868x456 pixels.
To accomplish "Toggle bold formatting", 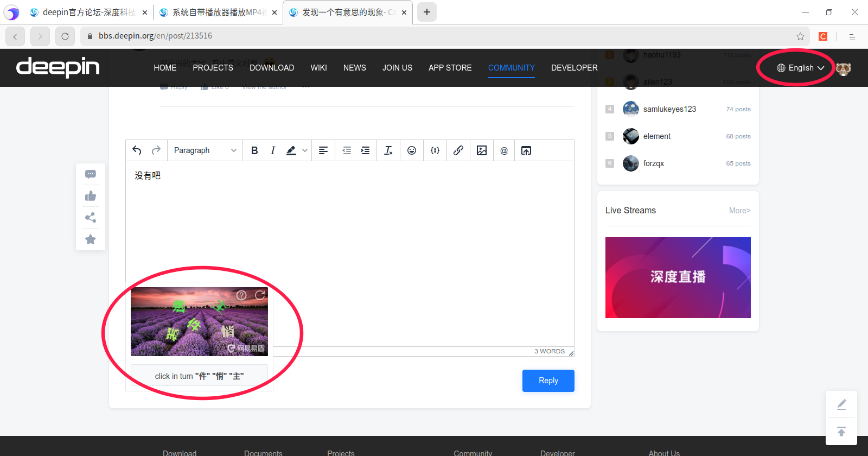I will tap(254, 150).
